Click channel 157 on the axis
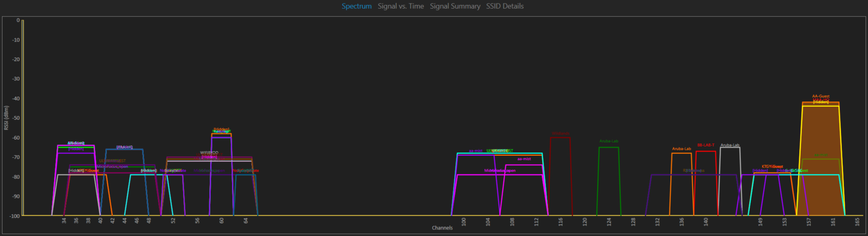This screenshot has width=868, height=236. pos(809,221)
